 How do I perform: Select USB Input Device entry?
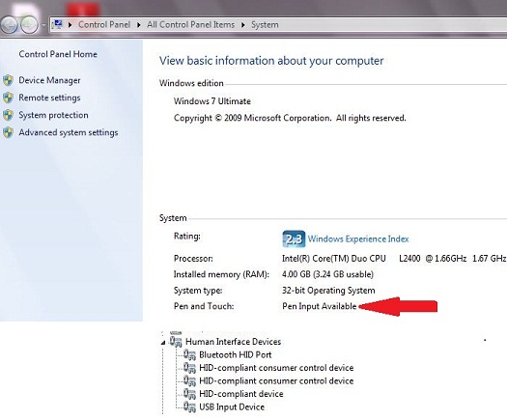[x=232, y=407]
